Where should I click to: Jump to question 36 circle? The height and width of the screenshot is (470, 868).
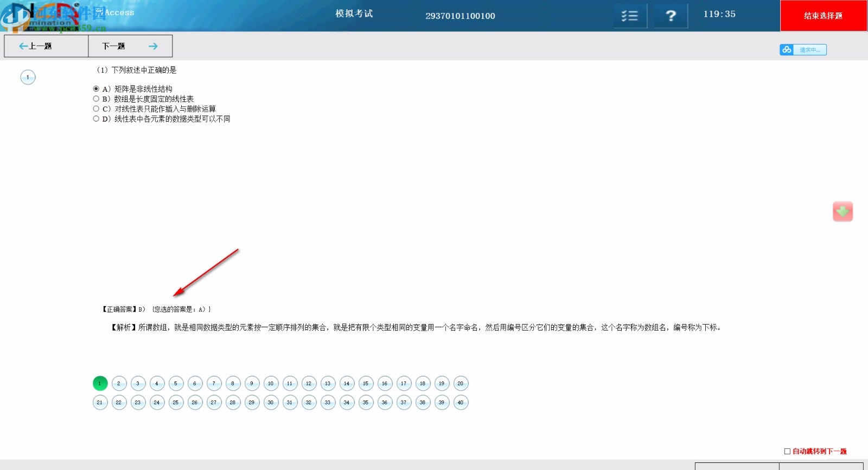pos(385,403)
